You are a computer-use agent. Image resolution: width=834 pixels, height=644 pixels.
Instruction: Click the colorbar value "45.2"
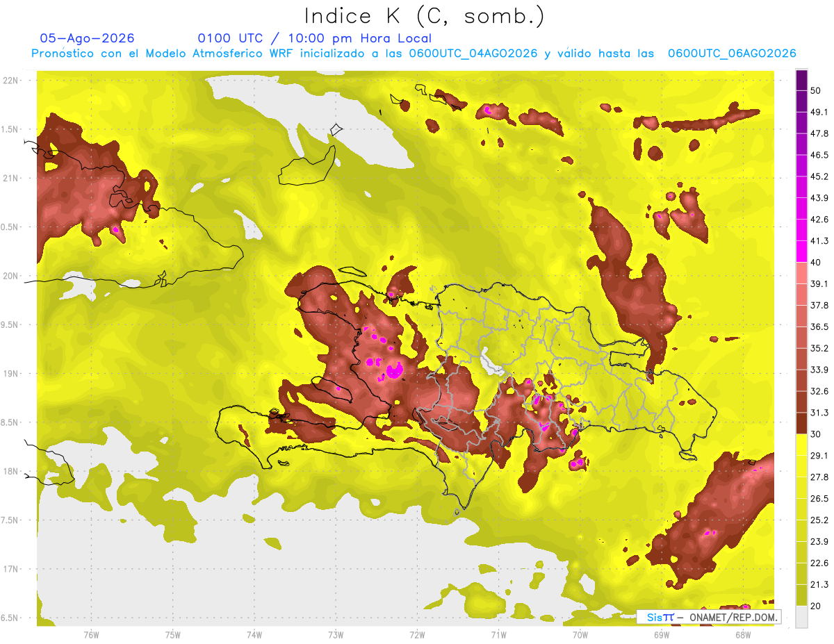(x=820, y=176)
